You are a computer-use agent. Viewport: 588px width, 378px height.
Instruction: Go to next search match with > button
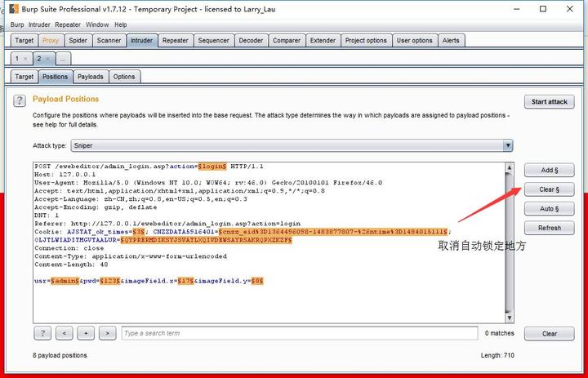click(107, 333)
